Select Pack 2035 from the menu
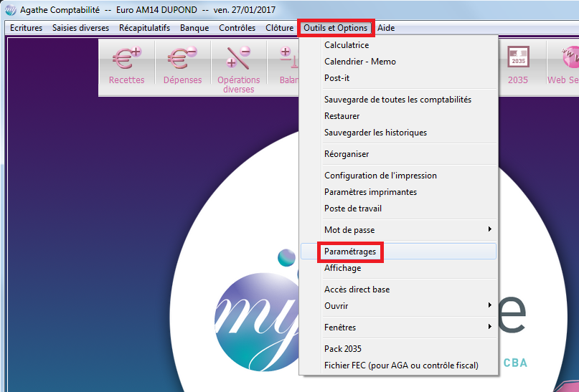This screenshot has width=579, height=392. 398,349
